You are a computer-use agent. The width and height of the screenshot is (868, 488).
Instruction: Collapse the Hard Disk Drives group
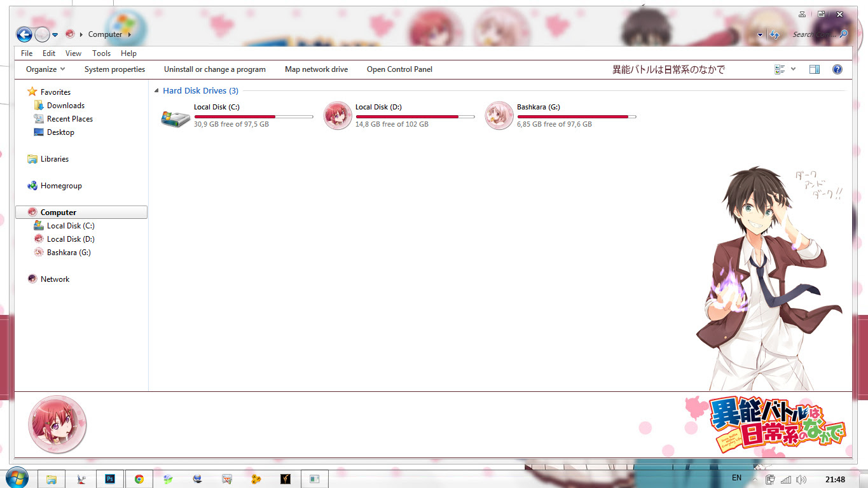pos(157,91)
